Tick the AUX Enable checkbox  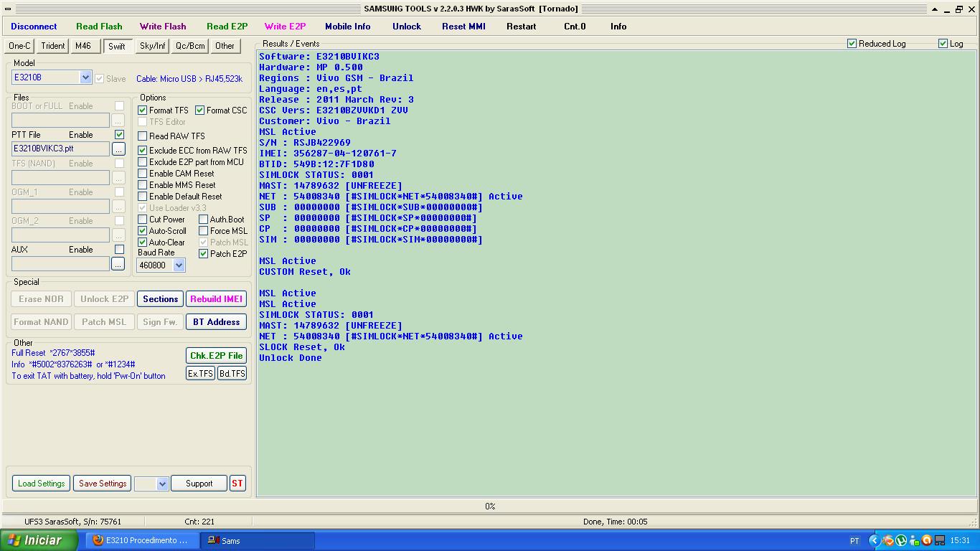119,250
